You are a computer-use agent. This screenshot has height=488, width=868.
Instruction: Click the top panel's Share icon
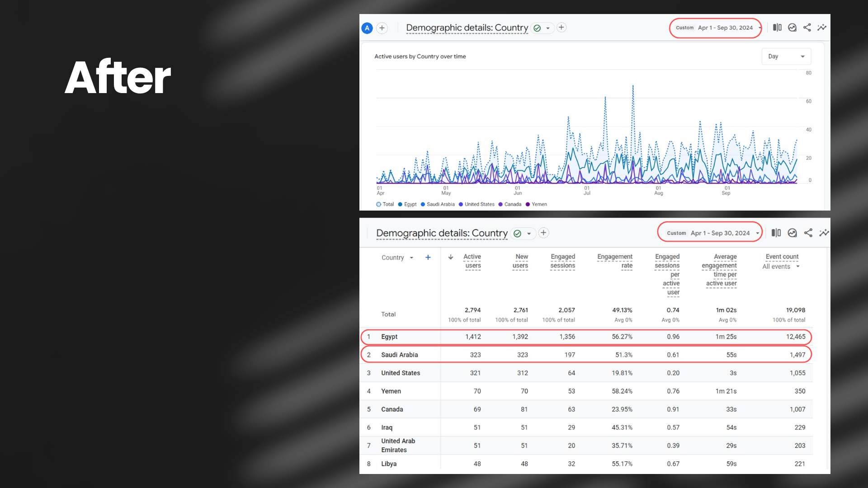(807, 28)
